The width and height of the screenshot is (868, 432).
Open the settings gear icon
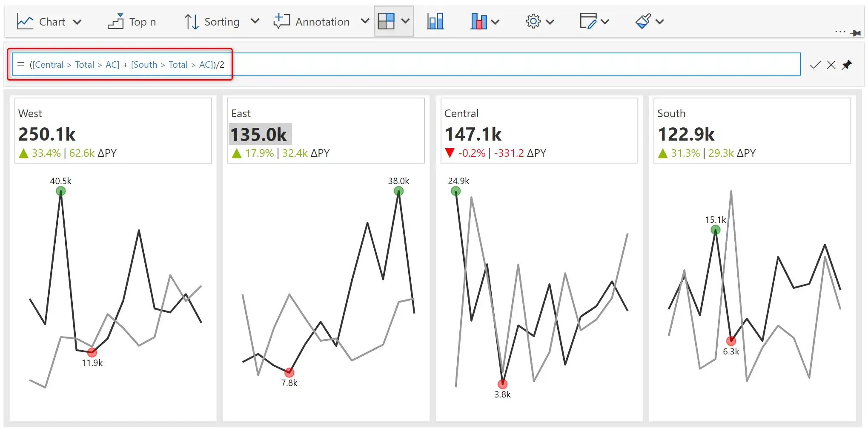pyautogui.click(x=533, y=21)
